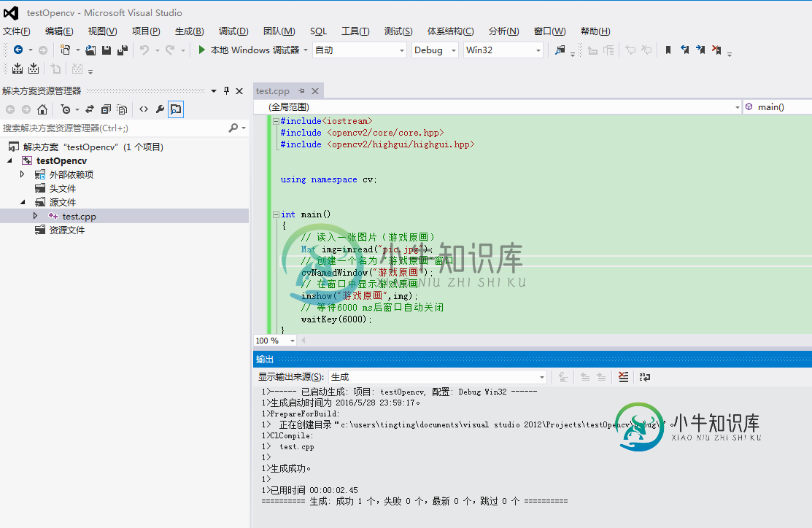Save the current file with the disk icon

(107, 50)
